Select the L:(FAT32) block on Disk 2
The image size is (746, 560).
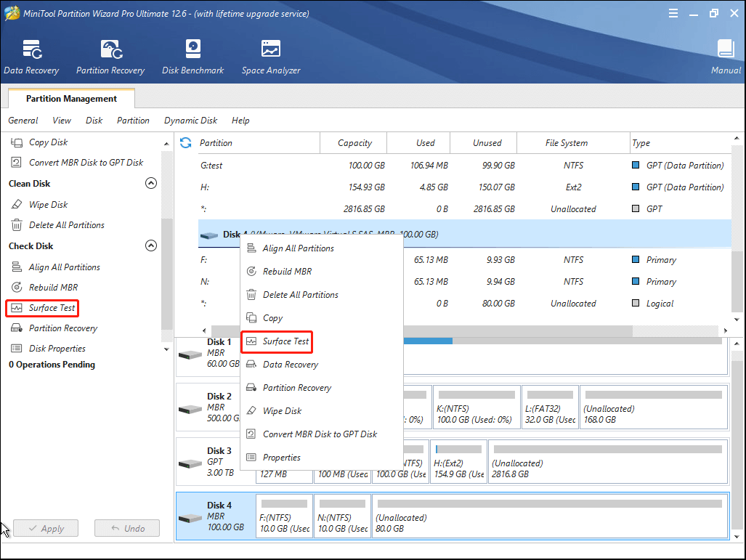point(550,407)
